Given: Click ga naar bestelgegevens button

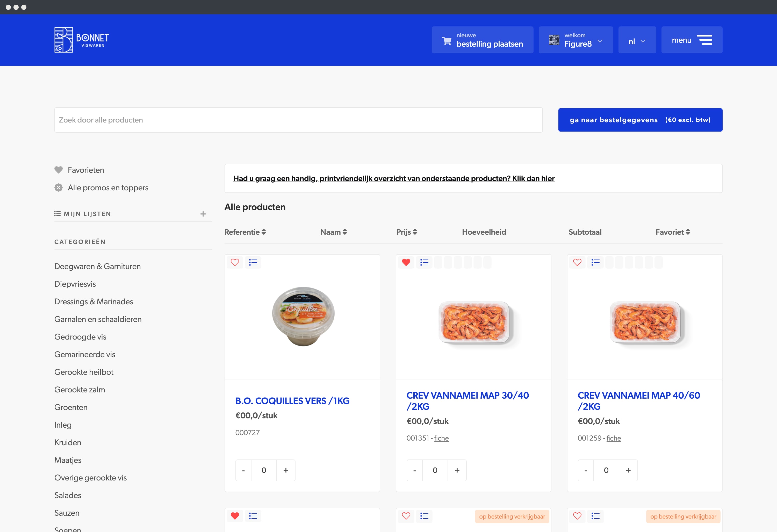Looking at the screenshot, I should pos(640,120).
